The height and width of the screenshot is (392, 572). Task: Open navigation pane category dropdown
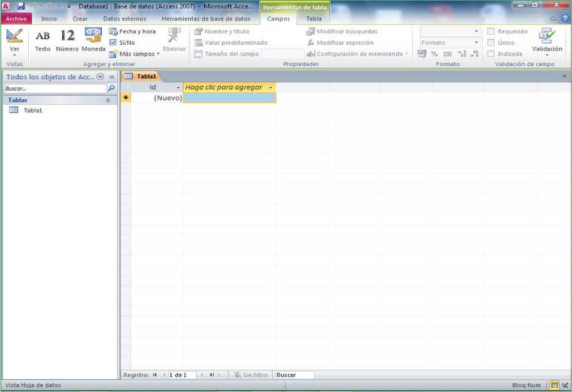point(100,77)
